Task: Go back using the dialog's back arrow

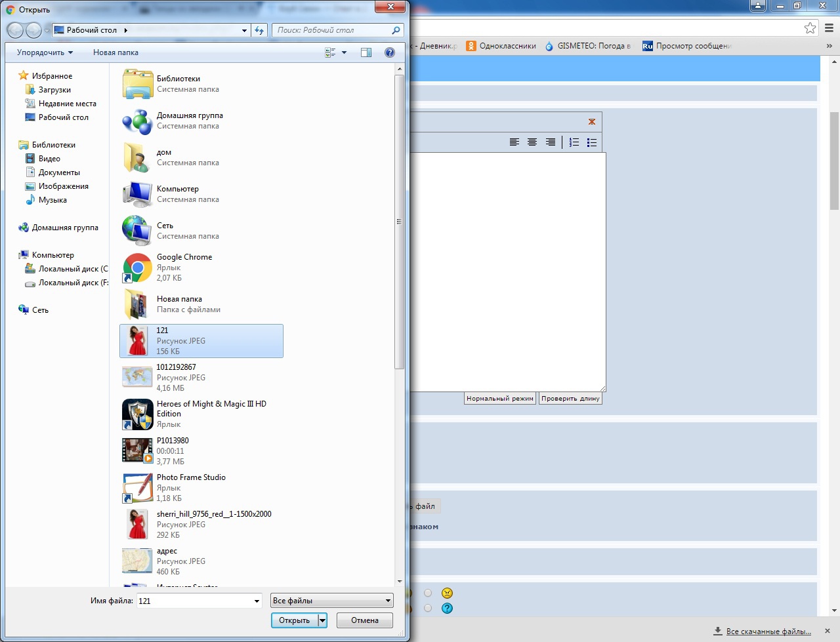Action: (x=15, y=30)
